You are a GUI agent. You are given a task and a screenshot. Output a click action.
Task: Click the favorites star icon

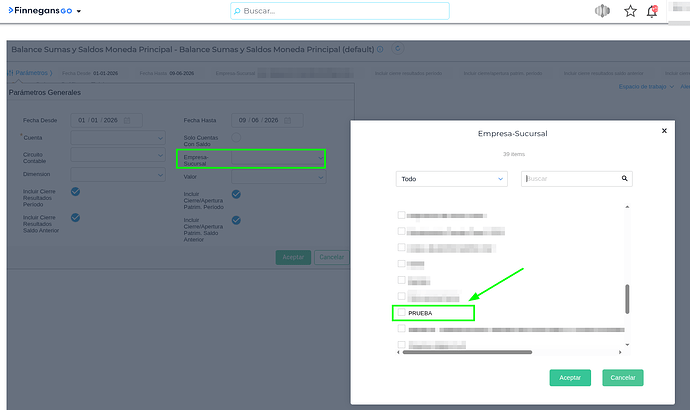630,11
